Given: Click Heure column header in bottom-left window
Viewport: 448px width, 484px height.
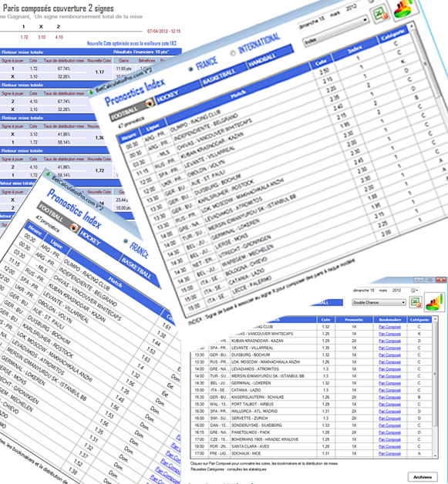Looking at the screenshot, I should tap(35, 230).
